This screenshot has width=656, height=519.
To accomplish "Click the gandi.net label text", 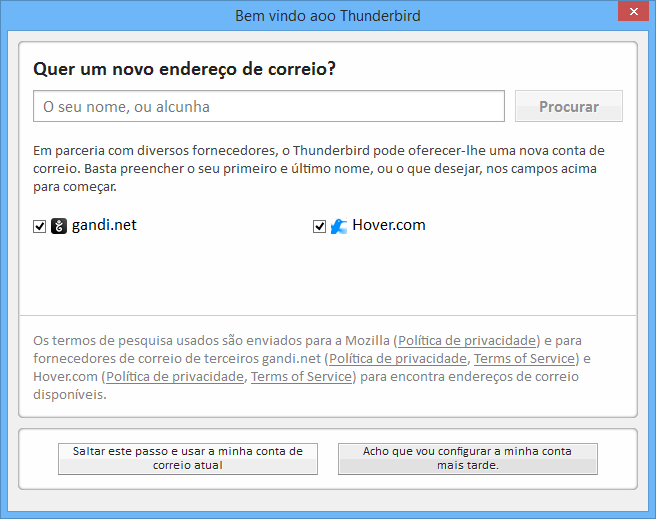I will [x=104, y=225].
